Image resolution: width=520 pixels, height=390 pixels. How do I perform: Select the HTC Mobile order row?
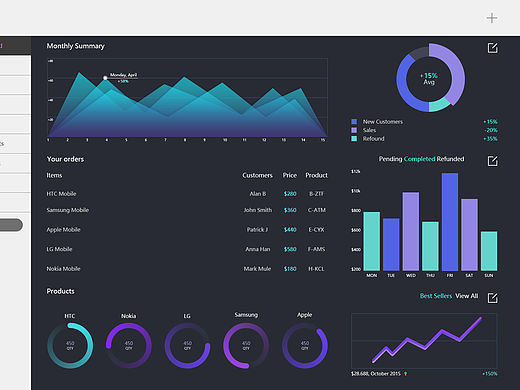pyautogui.click(x=187, y=194)
